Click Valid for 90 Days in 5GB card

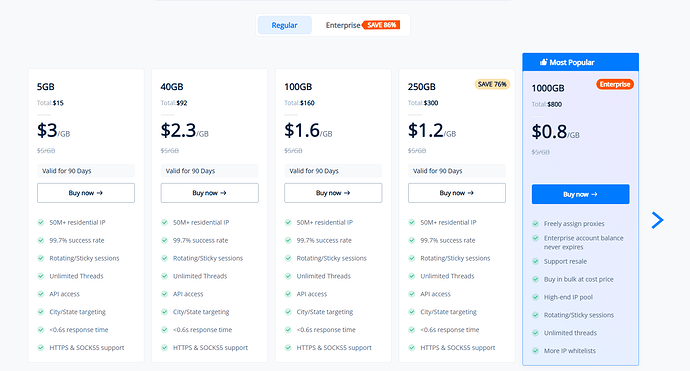(86, 171)
